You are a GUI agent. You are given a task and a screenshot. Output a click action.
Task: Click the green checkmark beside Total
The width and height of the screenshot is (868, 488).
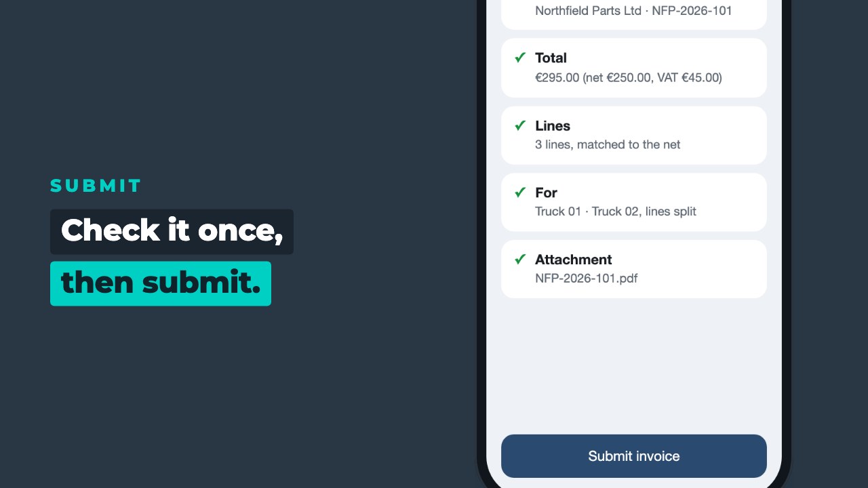point(520,57)
